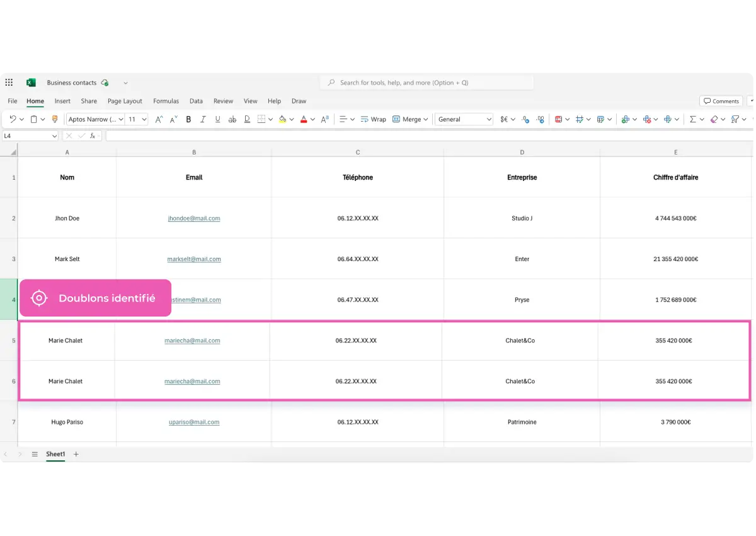
Task: Open conditional formatting icon
Action: tap(558, 119)
